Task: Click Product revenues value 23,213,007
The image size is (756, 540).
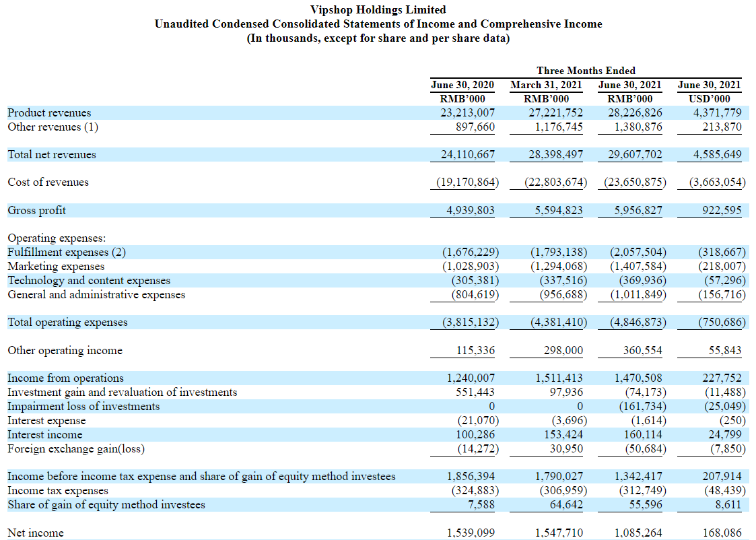Action: (467, 113)
